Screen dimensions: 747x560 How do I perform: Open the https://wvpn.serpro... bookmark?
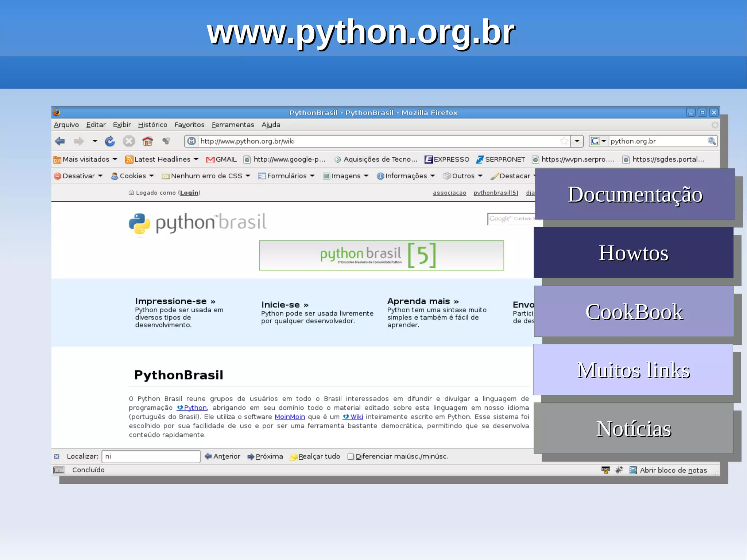(573, 159)
